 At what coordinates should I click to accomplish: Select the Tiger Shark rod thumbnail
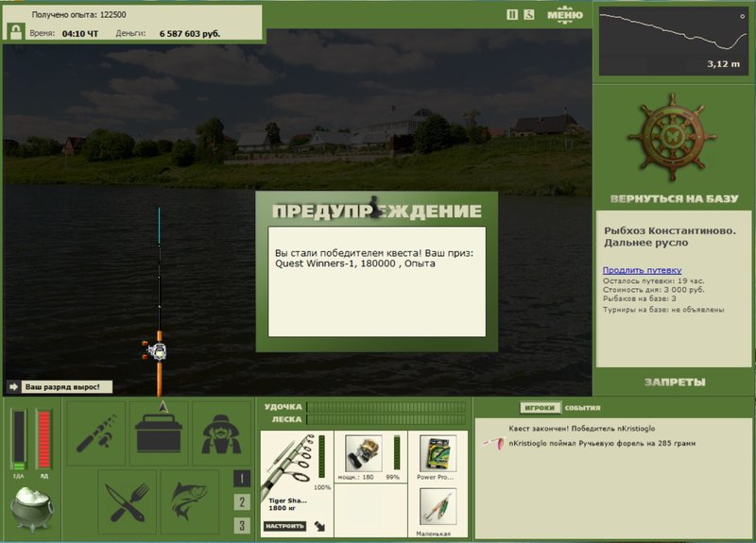tap(290, 465)
